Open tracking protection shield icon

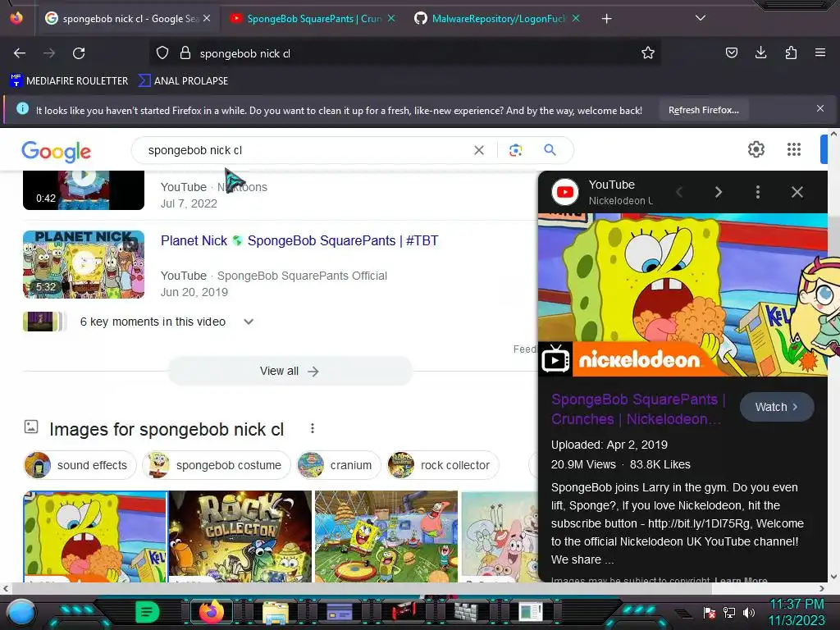(162, 53)
